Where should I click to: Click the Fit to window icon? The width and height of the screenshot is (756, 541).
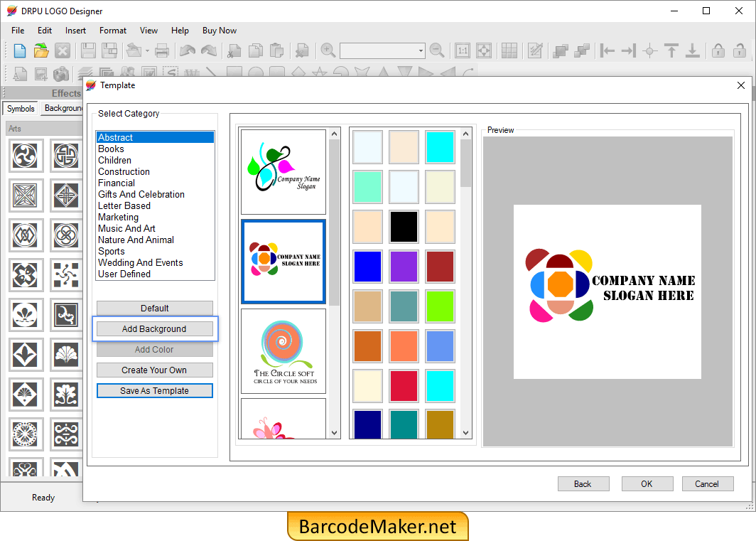click(484, 50)
